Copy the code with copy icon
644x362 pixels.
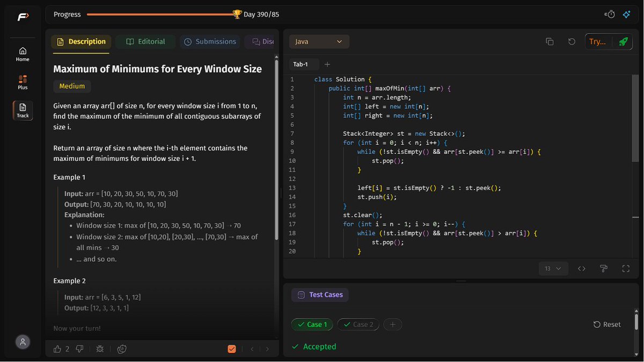click(x=550, y=41)
